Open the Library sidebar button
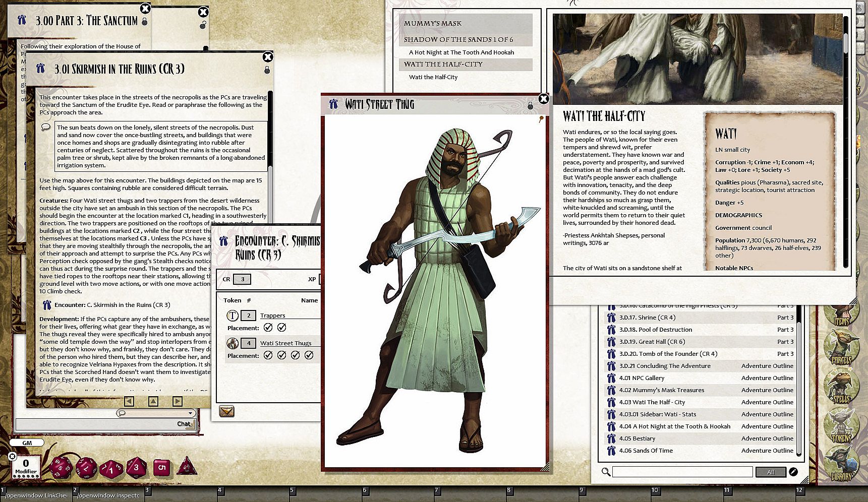Image resolution: width=868 pixels, height=502 pixels. [841, 465]
